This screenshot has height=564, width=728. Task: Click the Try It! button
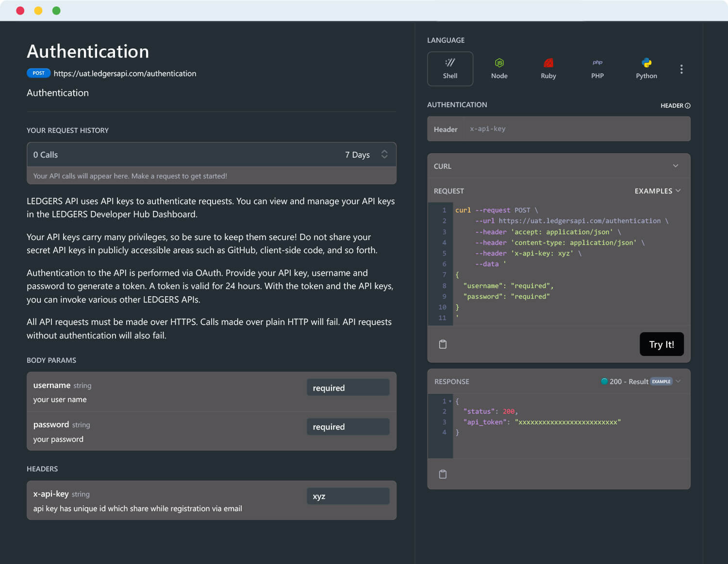(662, 344)
